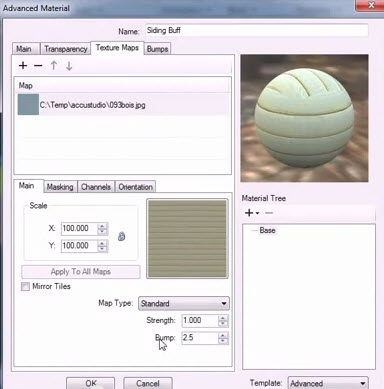This screenshot has height=389, width=384.
Task: Toggle the scale X/Y lock icon
Action: click(122, 236)
